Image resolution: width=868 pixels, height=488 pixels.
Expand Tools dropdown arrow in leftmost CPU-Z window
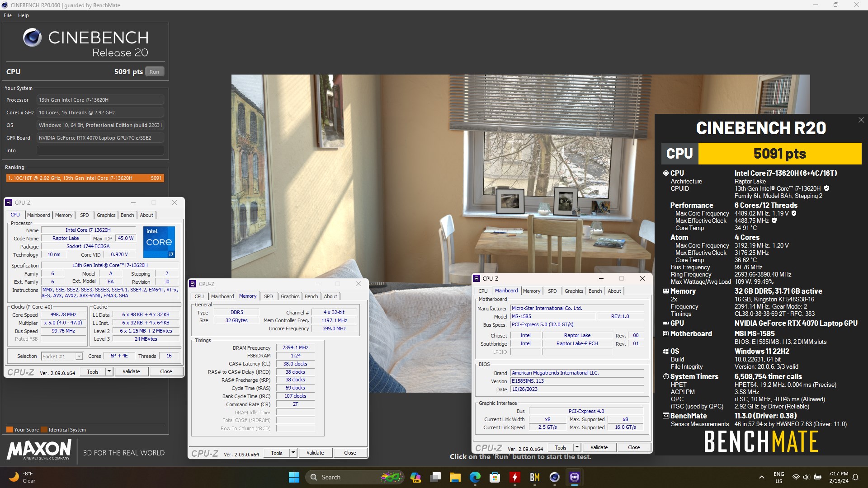click(109, 371)
